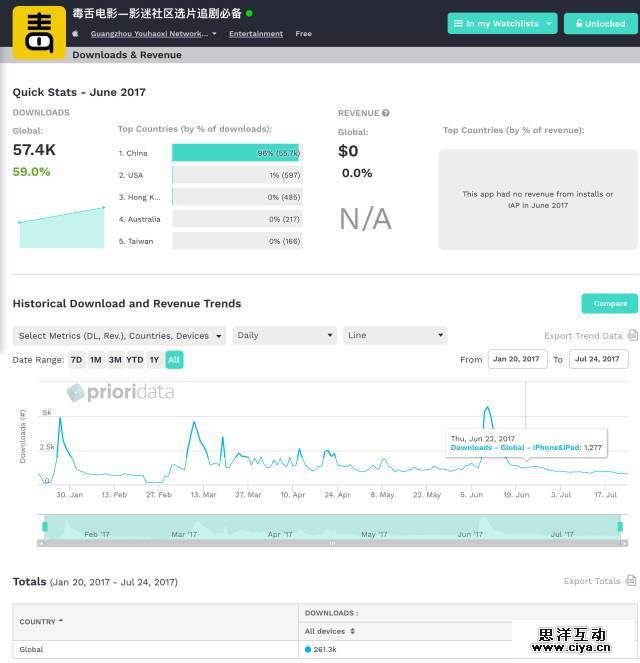The image size is (640, 663).
Task: Click the From date field Jan 20, 2017
Action: tap(517, 359)
